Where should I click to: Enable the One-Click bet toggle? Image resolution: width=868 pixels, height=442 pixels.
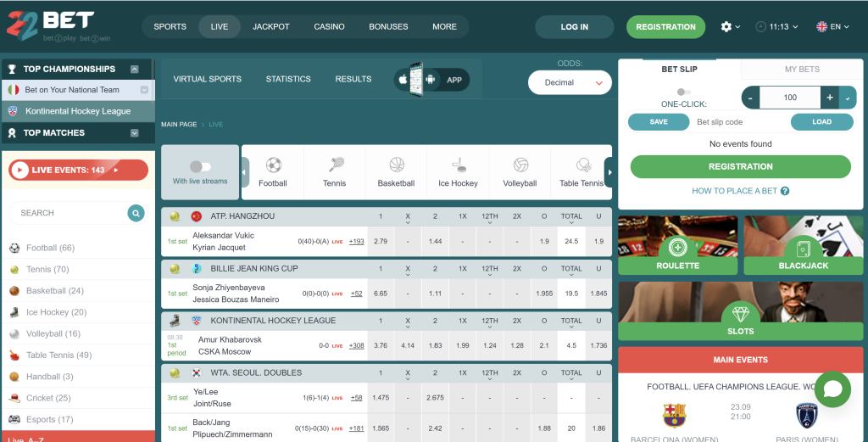tap(684, 92)
